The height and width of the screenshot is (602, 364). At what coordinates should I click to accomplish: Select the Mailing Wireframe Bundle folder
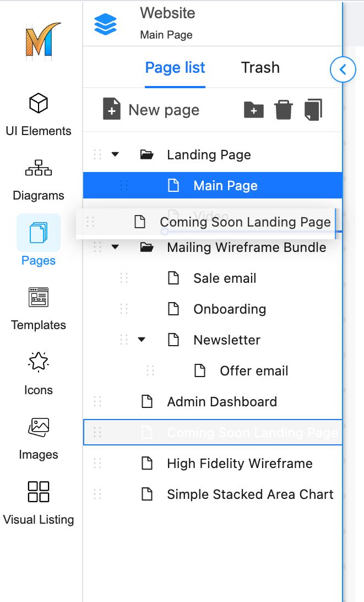coord(213,247)
